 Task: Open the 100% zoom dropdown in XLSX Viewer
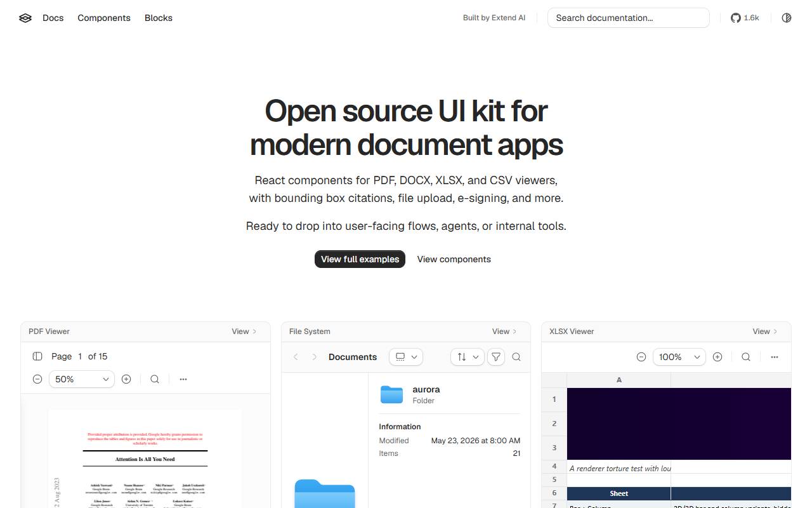[x=679, y=357]
